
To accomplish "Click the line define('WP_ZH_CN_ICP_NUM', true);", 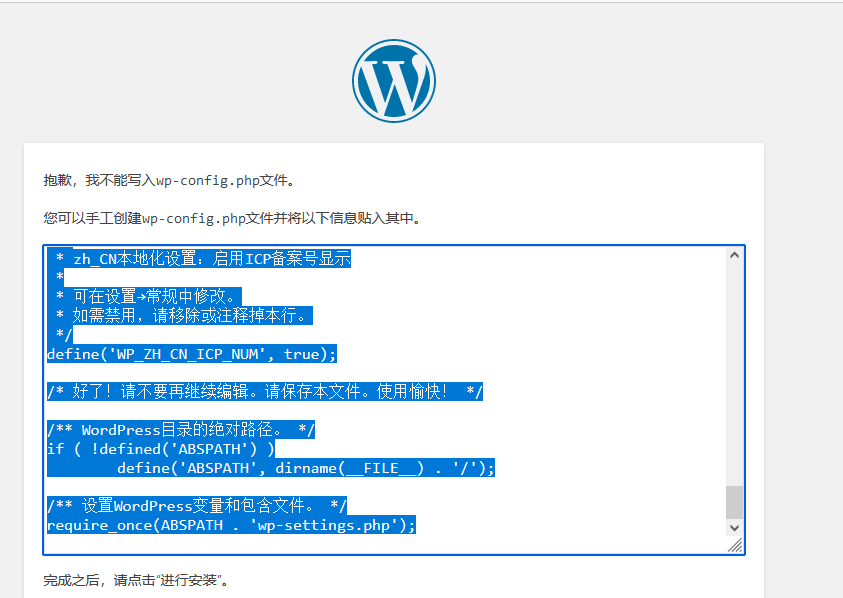I will point(192,354).
